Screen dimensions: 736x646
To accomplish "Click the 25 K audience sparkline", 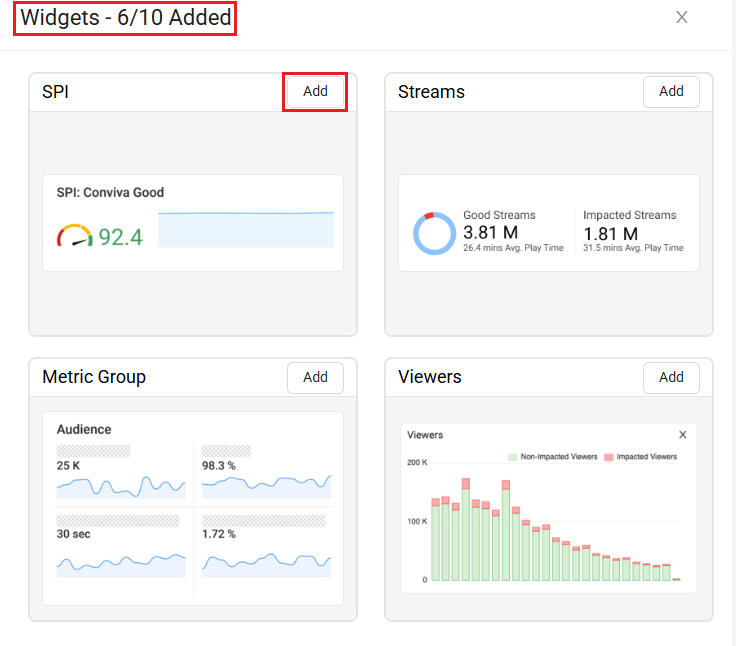I will point(121,487).
